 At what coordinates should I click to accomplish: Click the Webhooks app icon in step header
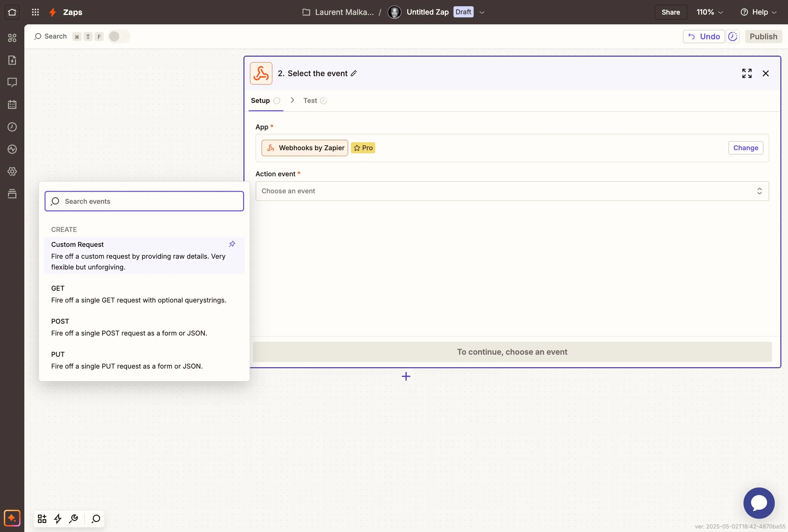(261, 73)
